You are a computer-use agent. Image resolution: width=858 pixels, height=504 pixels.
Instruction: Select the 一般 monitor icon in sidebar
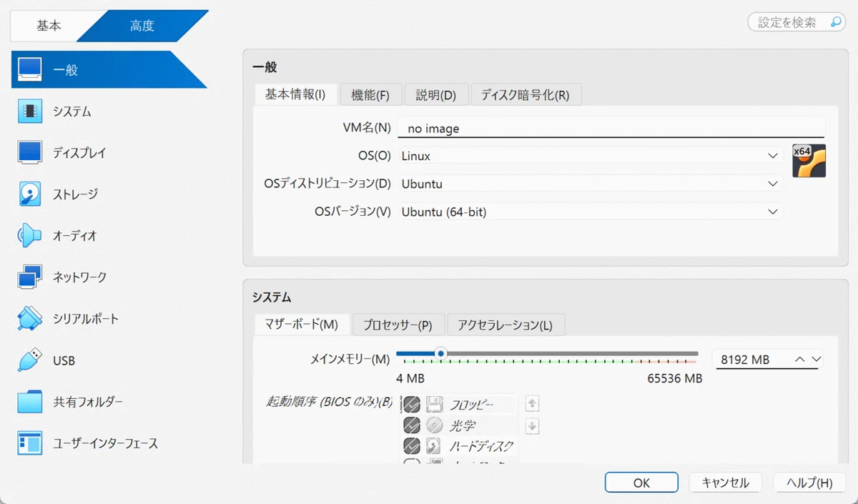coord(30,69)
